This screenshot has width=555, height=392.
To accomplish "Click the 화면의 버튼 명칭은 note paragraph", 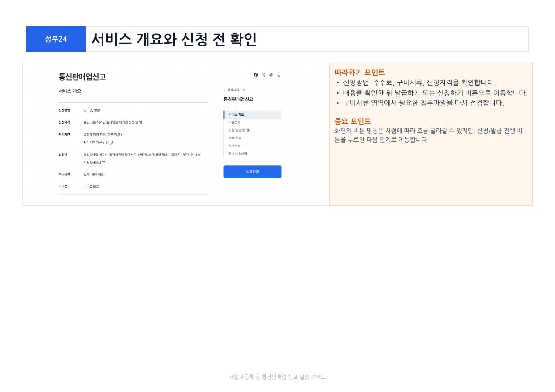I will [x=428, y=136].
